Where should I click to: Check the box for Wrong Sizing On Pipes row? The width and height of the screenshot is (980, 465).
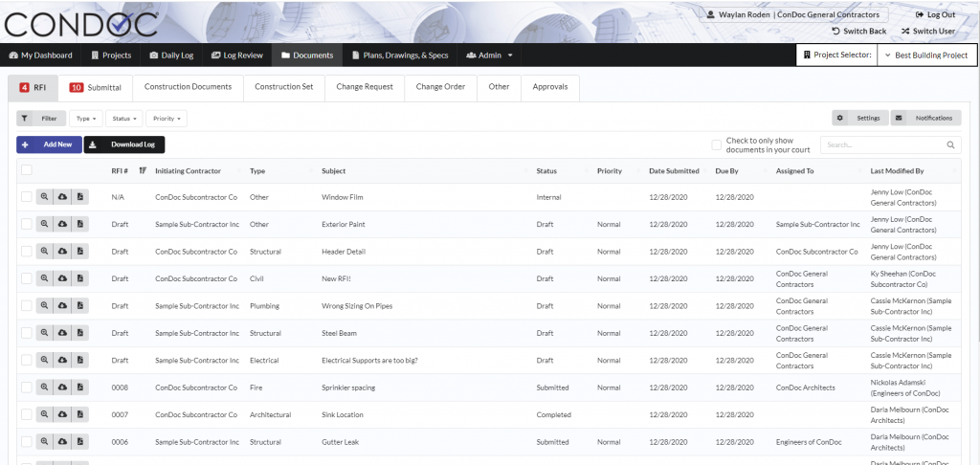tap(26, 305)
